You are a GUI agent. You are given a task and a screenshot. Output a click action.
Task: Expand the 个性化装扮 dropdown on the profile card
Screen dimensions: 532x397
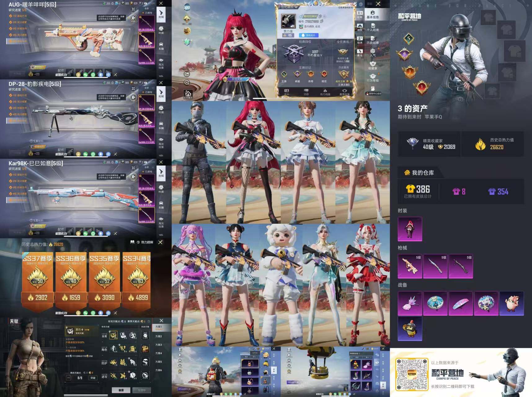pyautogui.click(x=288, y=7)
